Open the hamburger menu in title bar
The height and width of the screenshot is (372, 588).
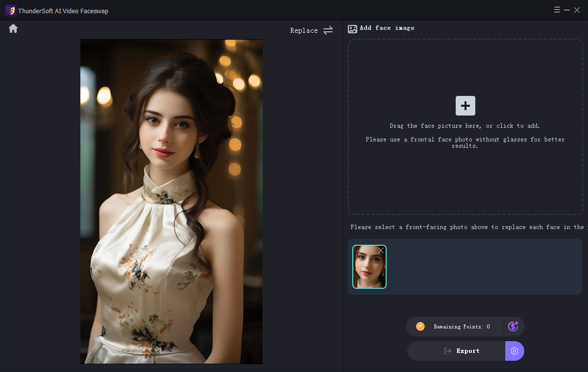click(x=557, y=10)
